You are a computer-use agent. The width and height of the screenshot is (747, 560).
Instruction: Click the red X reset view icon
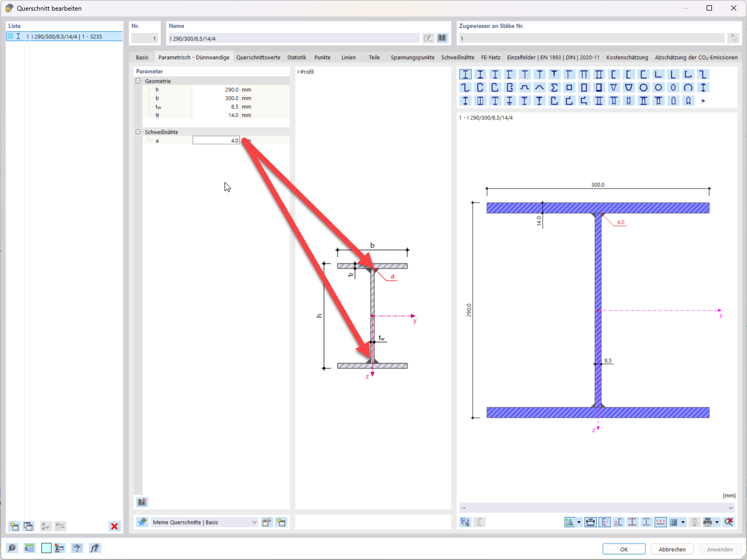[729, 522]
